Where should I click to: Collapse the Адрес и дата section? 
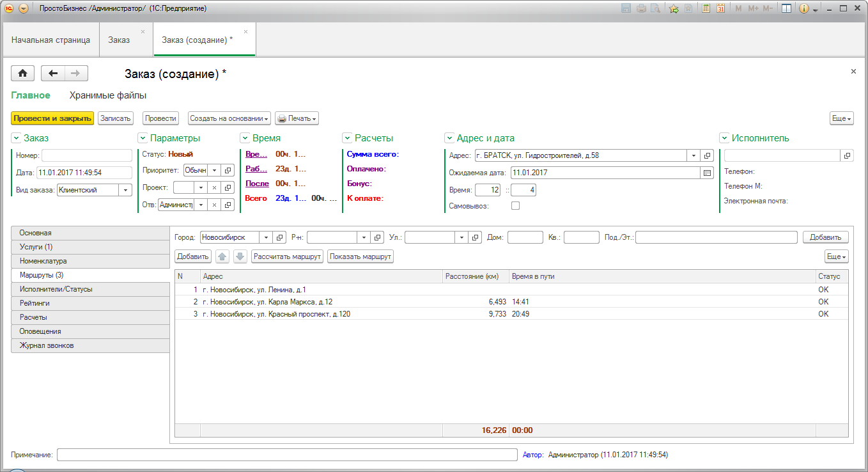click(449, 138)
